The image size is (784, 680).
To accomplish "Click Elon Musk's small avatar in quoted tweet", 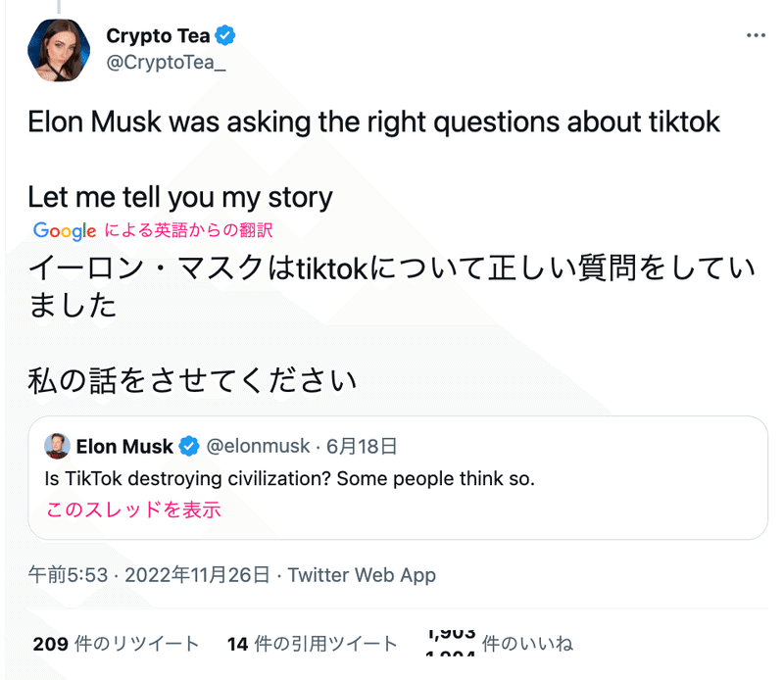I will pyautogui.click(x=57, y=446).
